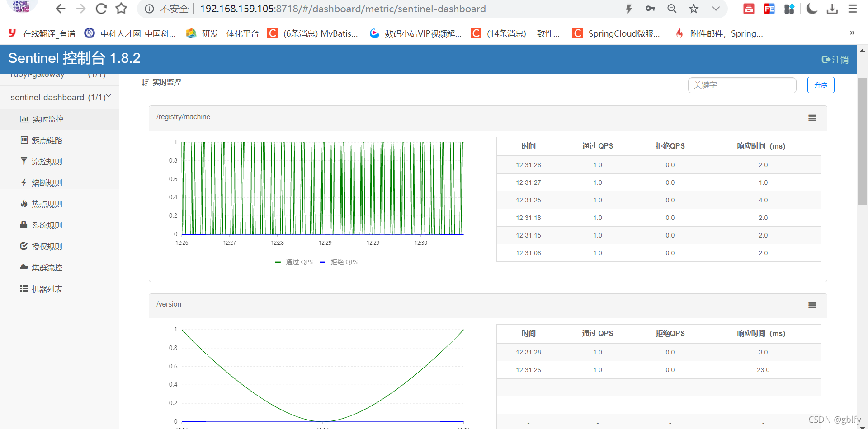Toggle 拒绝 QPS legend in /registry/machine chart

(339, 262)
